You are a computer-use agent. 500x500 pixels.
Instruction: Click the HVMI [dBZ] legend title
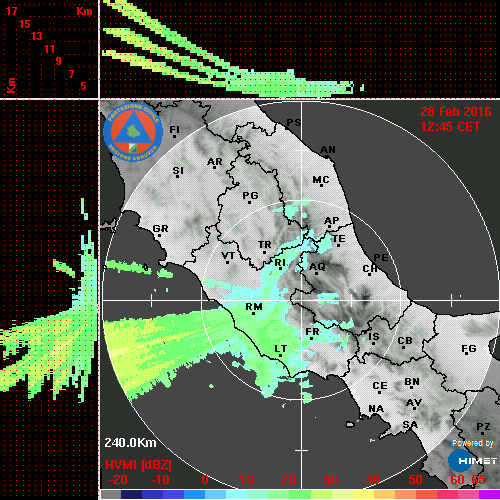pyautogui.click(x=138, y=465)
